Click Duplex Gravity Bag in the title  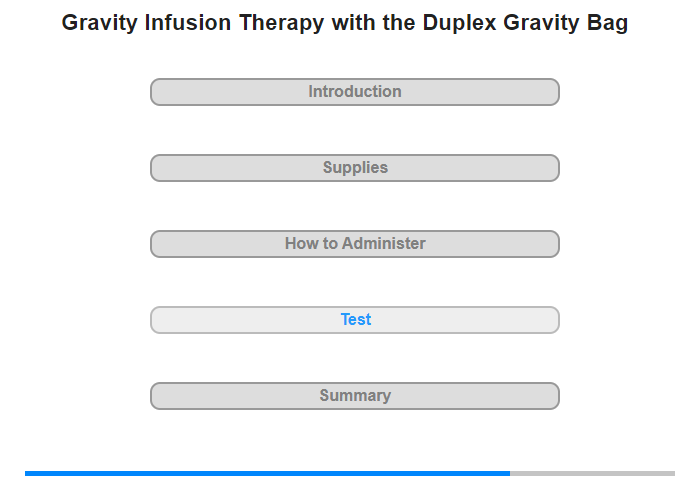(525, 23)
